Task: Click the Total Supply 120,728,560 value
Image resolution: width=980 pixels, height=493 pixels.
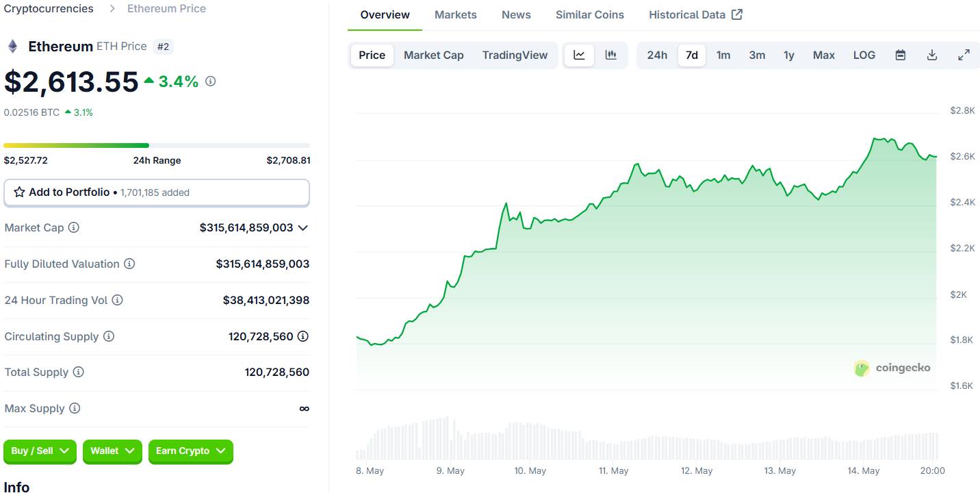Action: tap(277, 372)
